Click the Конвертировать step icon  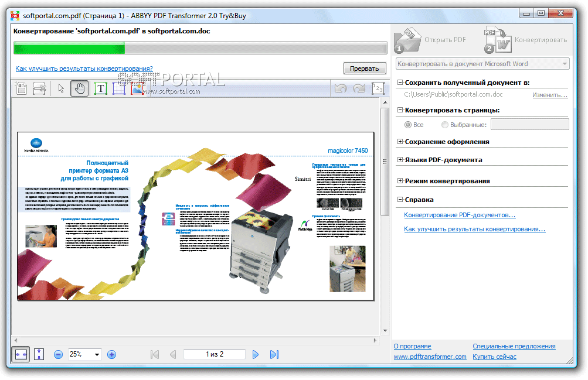[498, 40]
